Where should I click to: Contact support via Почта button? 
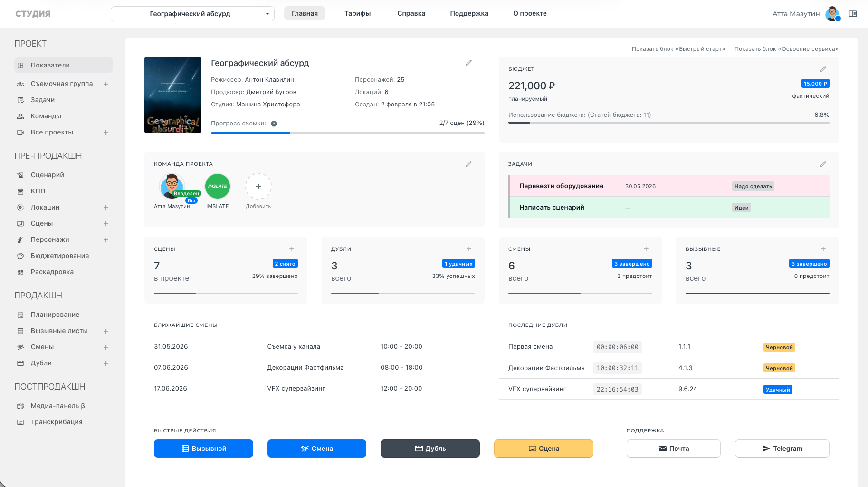click(674, 449)
